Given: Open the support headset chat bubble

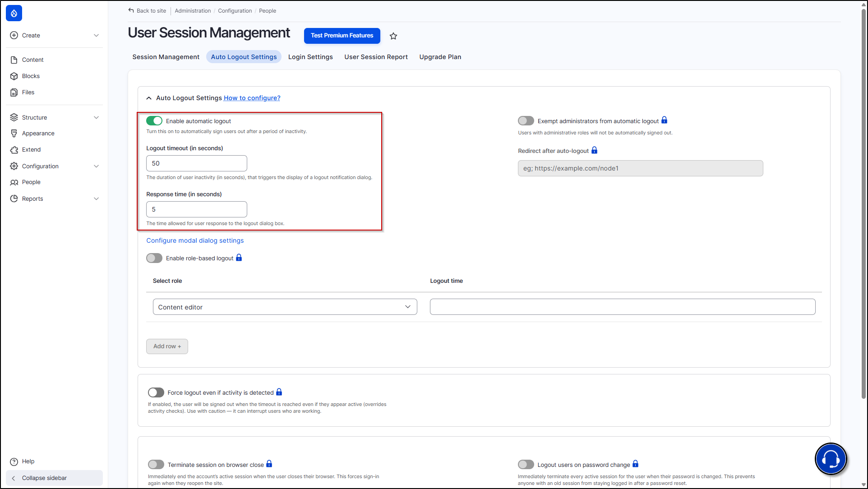Looking at the screenshot, I should click(x=831, y=459).
